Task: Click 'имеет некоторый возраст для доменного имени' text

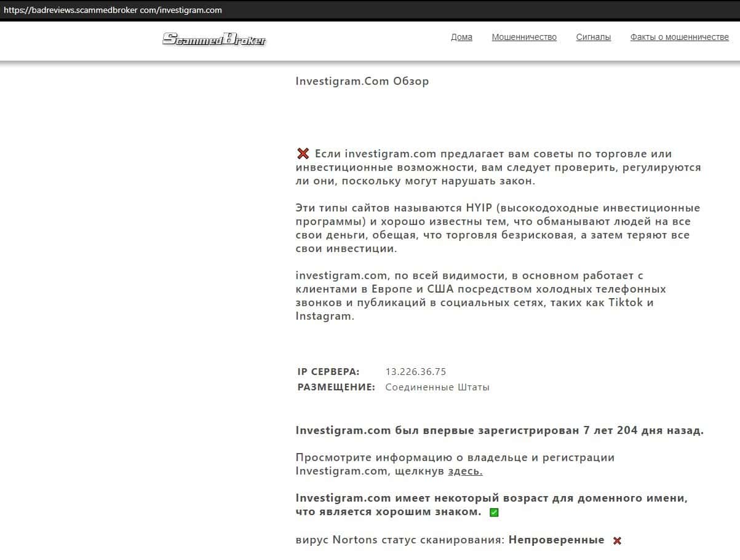Action: pos(541,498)
